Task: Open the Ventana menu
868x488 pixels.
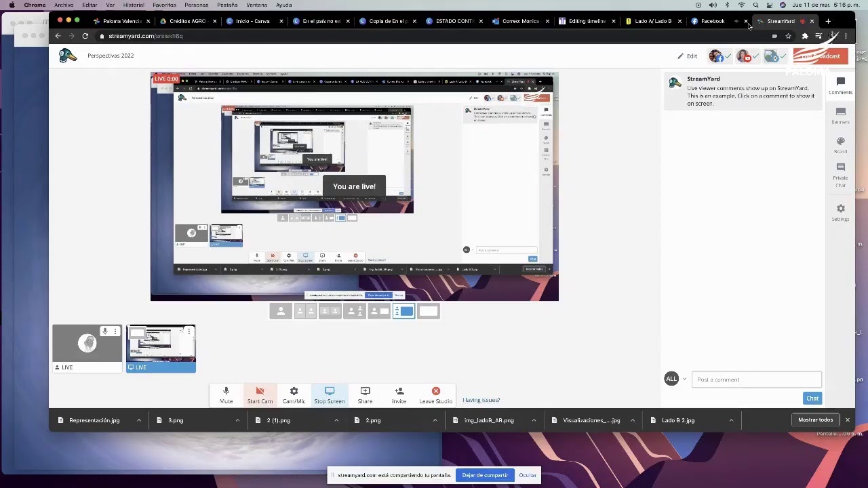Action: point(257,5)
